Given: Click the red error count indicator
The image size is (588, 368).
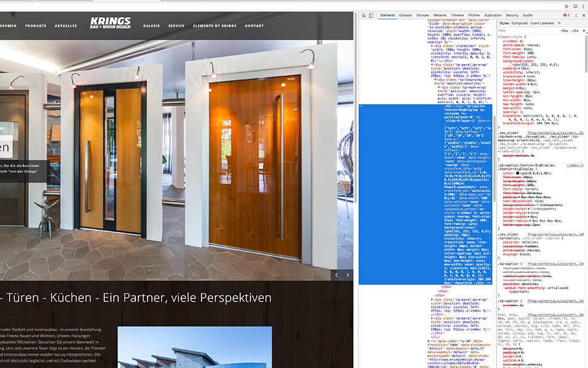Looking at the screenshot, I should (566, 15).
